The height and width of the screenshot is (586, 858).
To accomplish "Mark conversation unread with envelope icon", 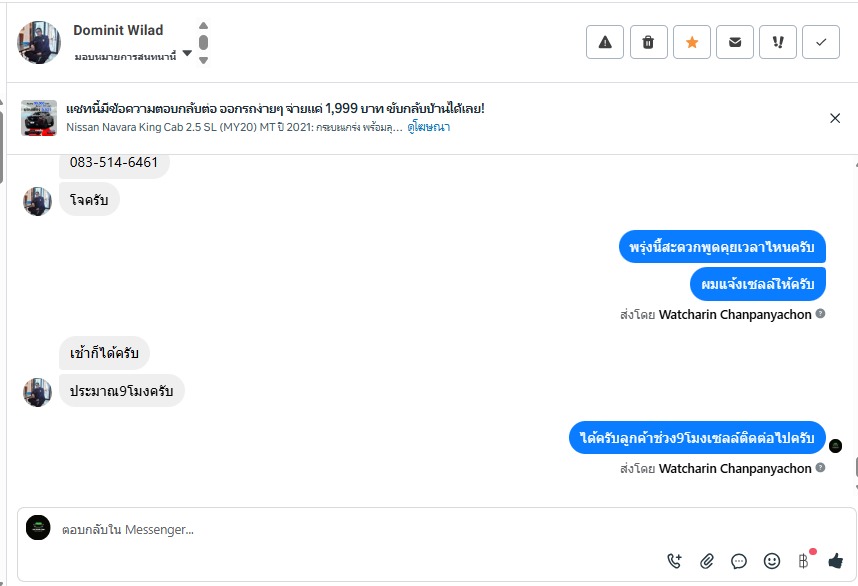I will point(735,42).
